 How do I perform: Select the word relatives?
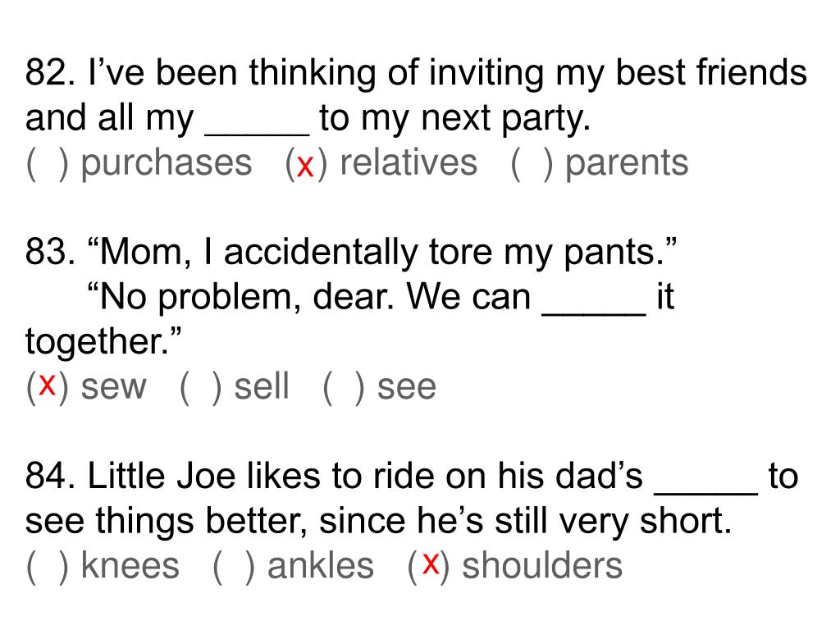click(409, 163)
